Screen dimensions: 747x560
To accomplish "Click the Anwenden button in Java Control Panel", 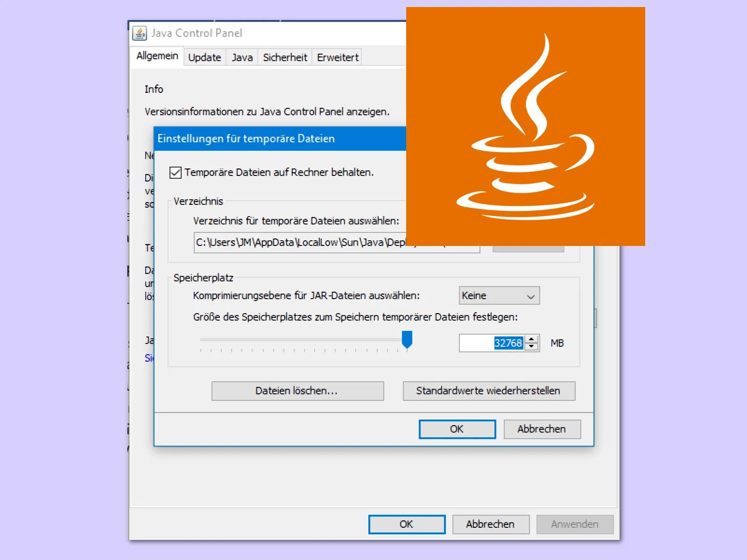I will click(x=575, y=525).
